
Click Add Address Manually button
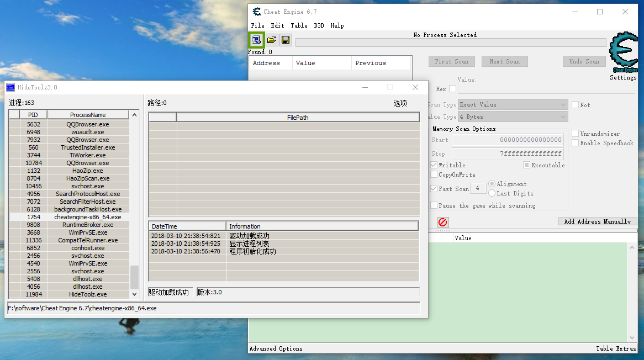pos(597,221)
